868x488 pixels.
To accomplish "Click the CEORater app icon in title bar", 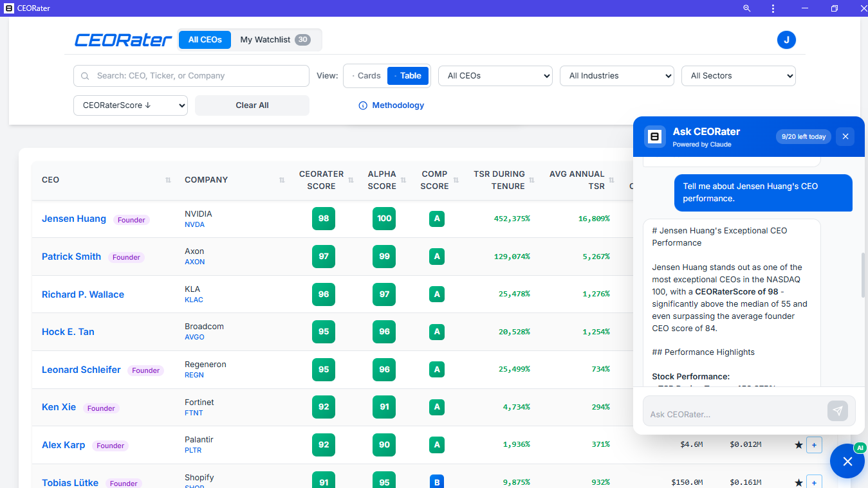I will 9,8.
